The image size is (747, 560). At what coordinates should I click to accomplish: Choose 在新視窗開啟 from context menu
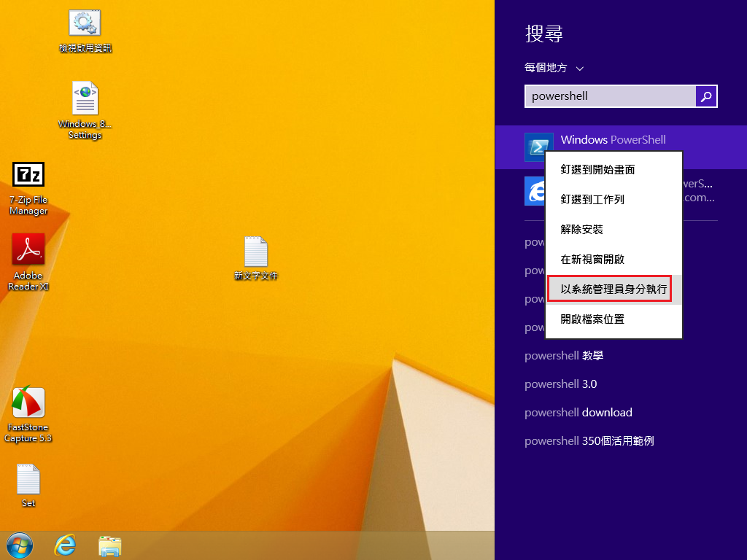[x=614, y=260]
